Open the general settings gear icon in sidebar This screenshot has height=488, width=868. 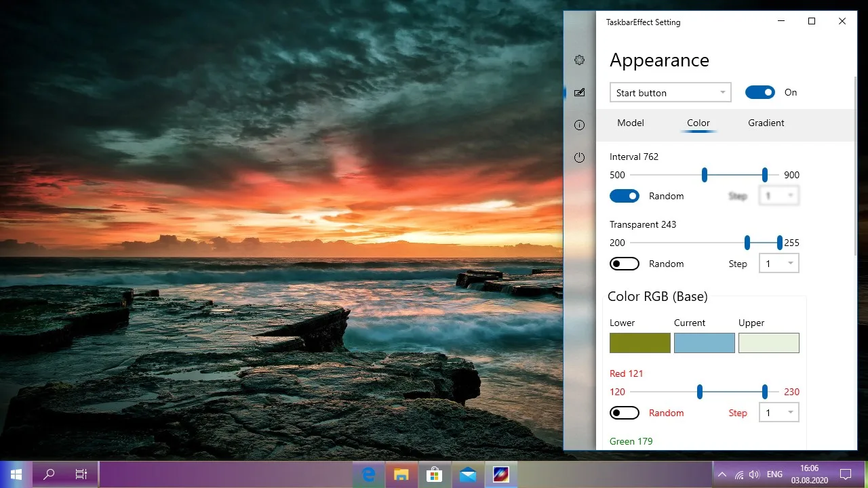pyautogui.click(x=579, y=60)
